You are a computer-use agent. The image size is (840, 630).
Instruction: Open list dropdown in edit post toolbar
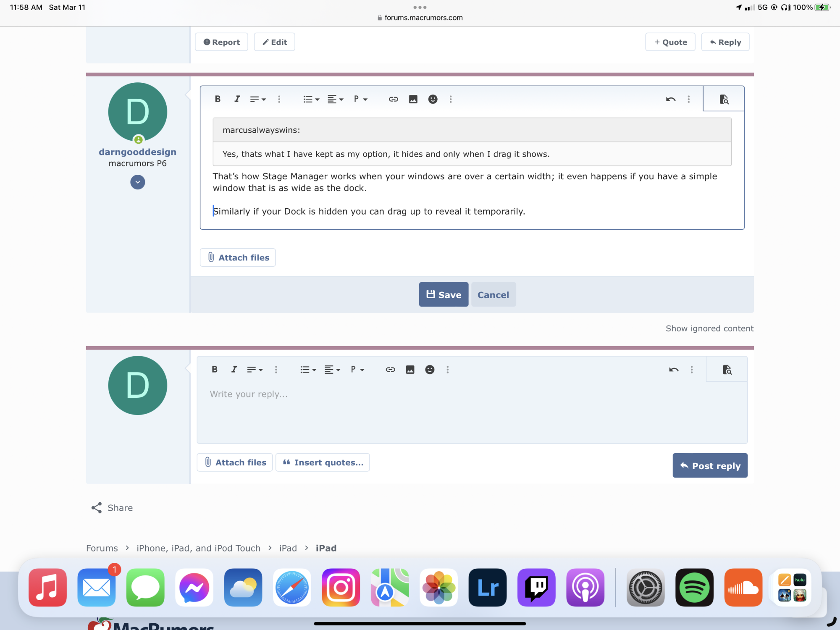click(311, 99)
